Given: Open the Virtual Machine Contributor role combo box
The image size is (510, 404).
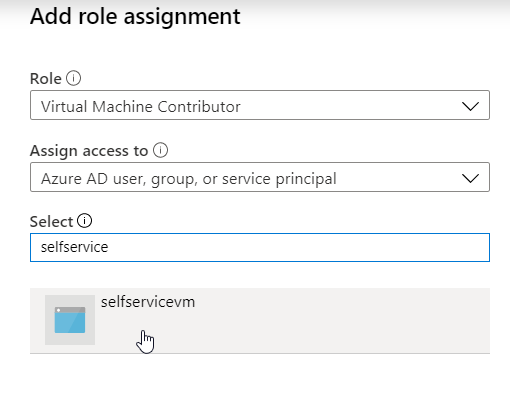Looking at the screenshot, I should [x=260, y=105].
